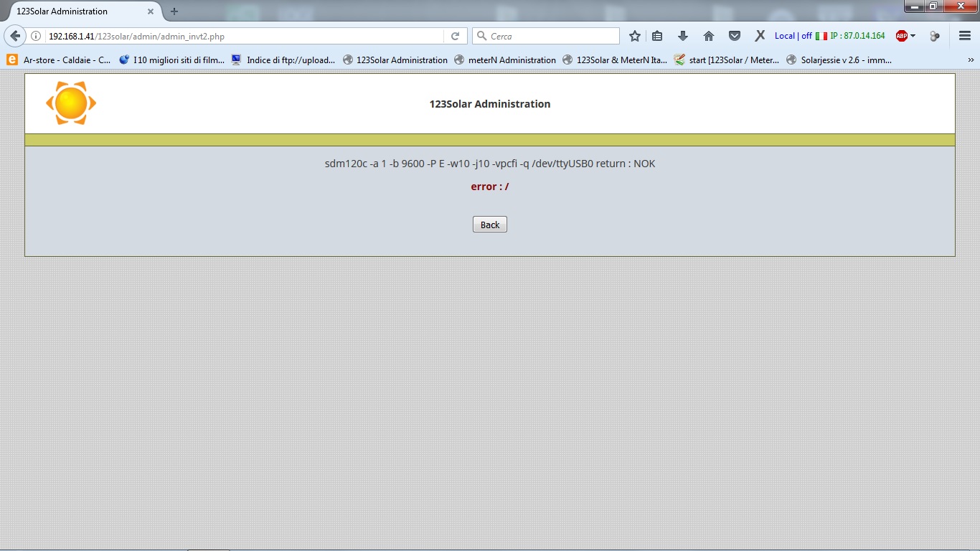Maximize the Firefox window
This screenshot has height=551, width=980.
933,6
